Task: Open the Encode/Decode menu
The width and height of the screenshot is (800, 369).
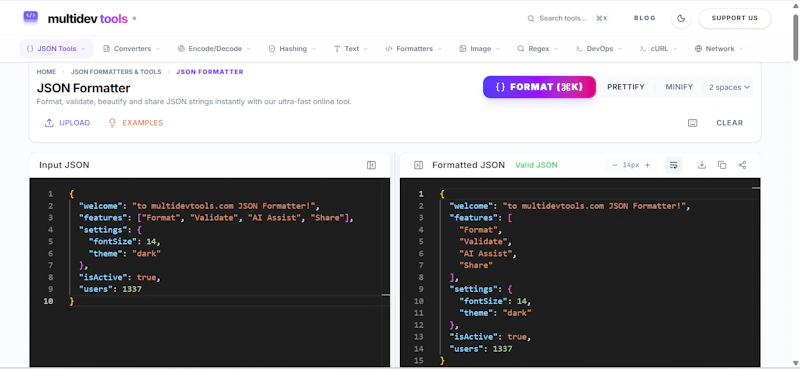Action: click(214, 49)
